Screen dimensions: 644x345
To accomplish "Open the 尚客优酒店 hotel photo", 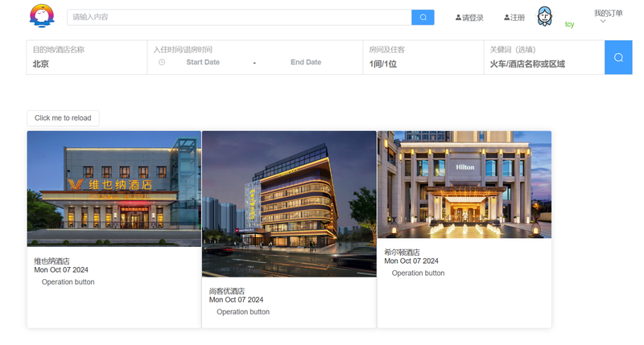I will point(289,204).
